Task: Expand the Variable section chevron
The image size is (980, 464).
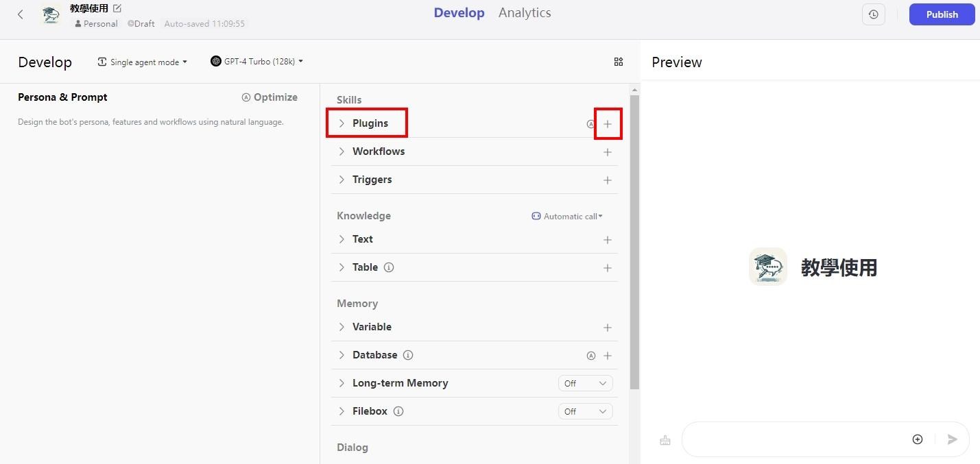Action: coord(342,327)
